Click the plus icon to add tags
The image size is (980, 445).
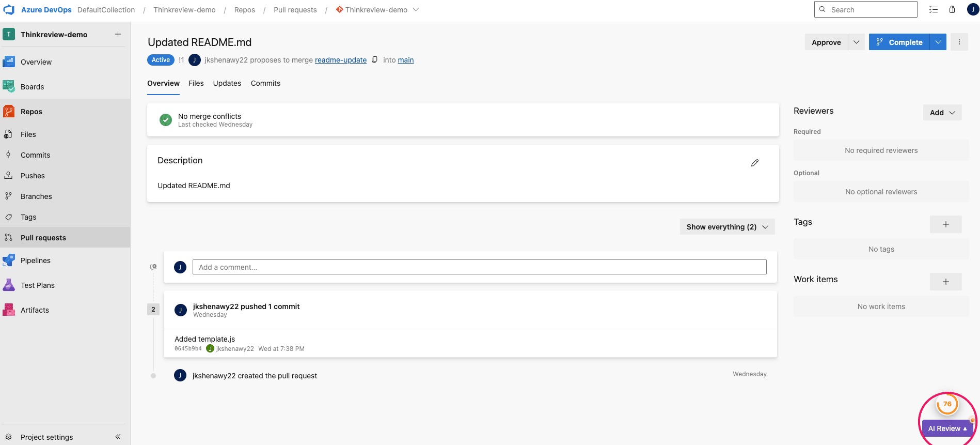(x=945, y=224)
